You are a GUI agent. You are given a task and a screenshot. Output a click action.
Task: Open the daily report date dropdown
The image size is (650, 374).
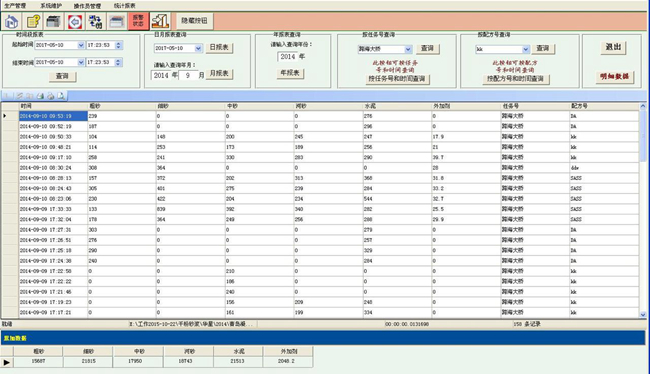click(198, 49)
